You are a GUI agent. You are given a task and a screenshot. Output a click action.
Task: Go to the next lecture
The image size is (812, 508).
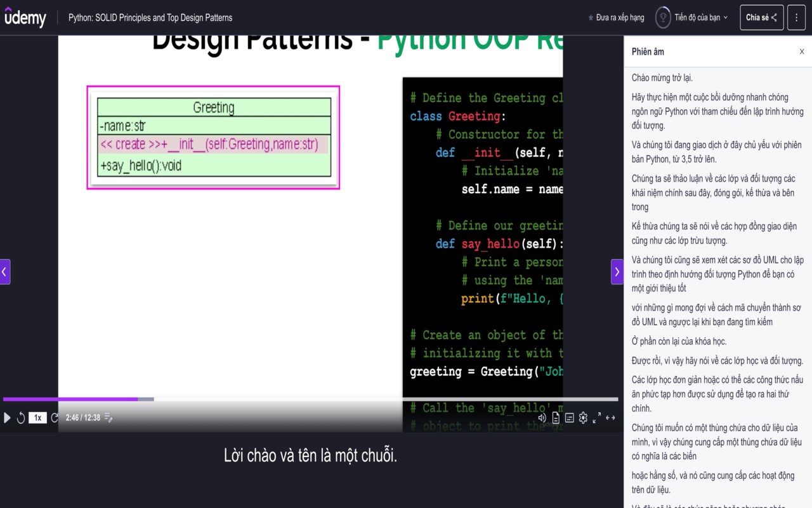point(617,272)
